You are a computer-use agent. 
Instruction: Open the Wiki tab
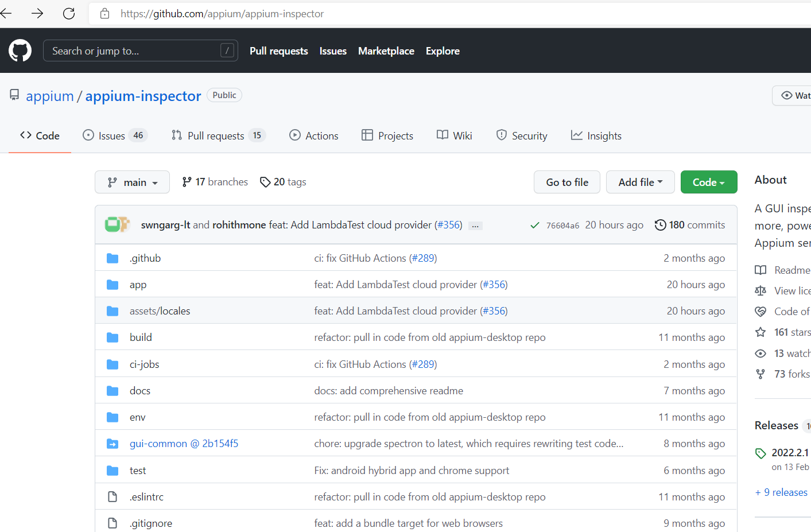click(x=455, y=135)
